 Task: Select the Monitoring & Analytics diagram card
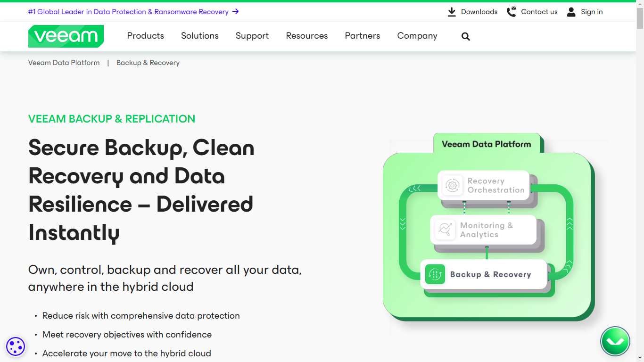click(x=484, y=230)
